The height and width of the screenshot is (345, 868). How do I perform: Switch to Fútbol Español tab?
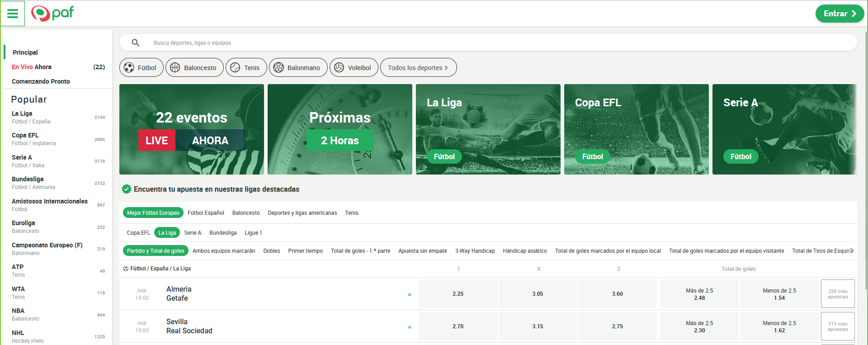[206, 213]
